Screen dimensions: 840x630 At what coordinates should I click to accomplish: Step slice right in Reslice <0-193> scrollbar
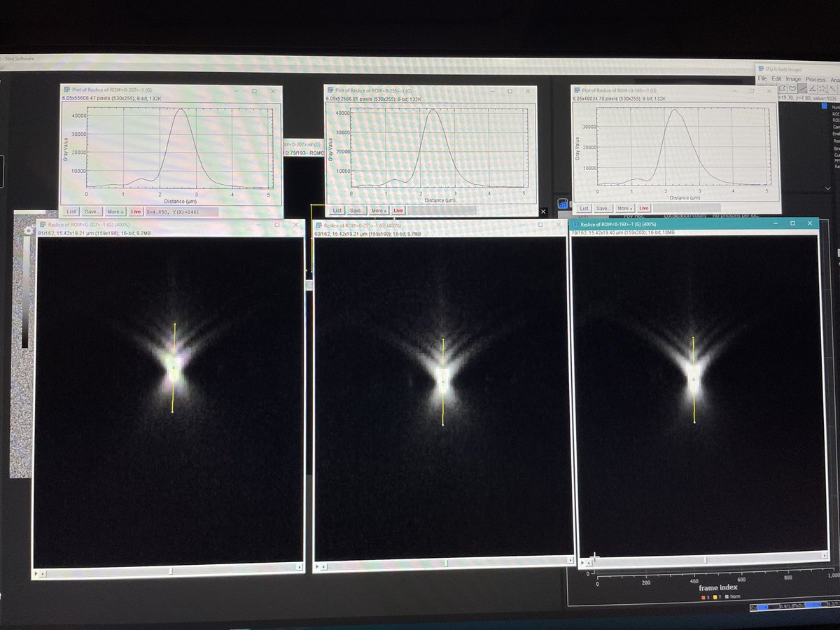(x=824, y=556)
